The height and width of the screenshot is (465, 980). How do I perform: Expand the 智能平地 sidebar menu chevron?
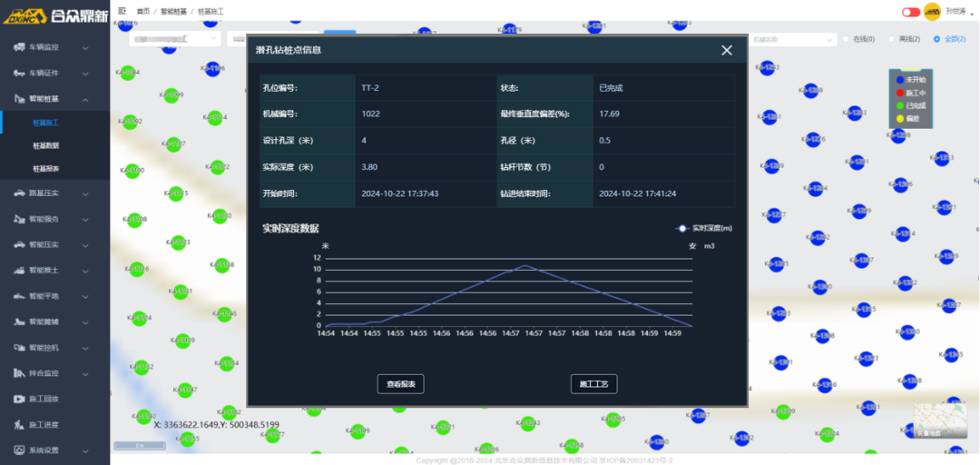tap(85, 296)
